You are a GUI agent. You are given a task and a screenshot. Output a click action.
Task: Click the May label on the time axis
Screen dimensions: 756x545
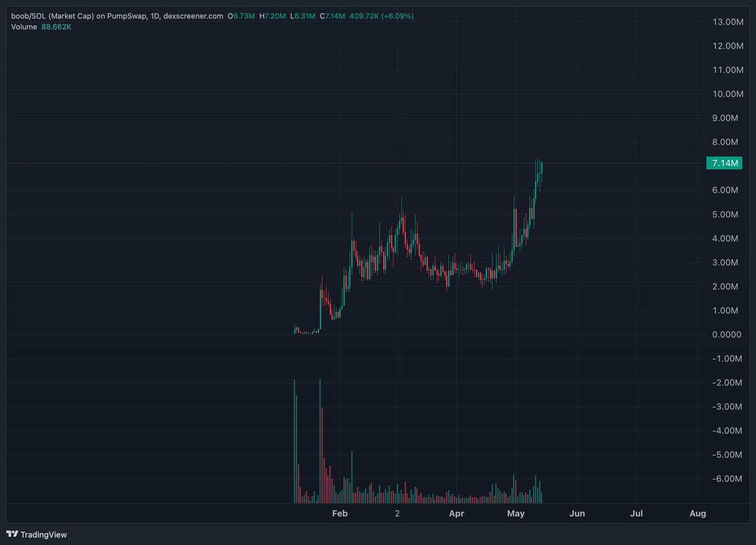[516, 513]
